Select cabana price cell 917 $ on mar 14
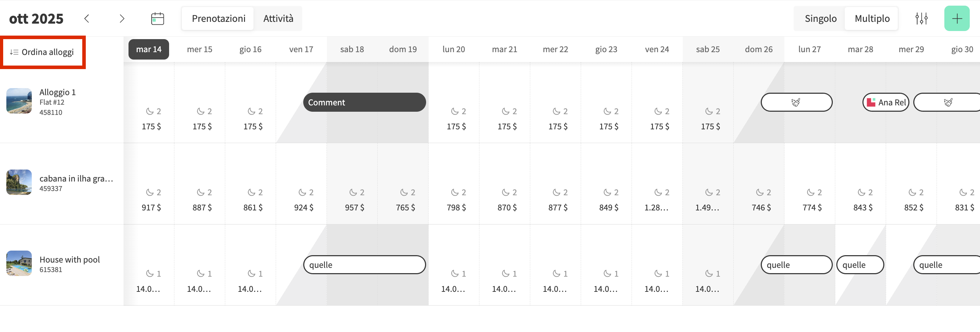This screenshot has height=332, width=980. [151, 207]
